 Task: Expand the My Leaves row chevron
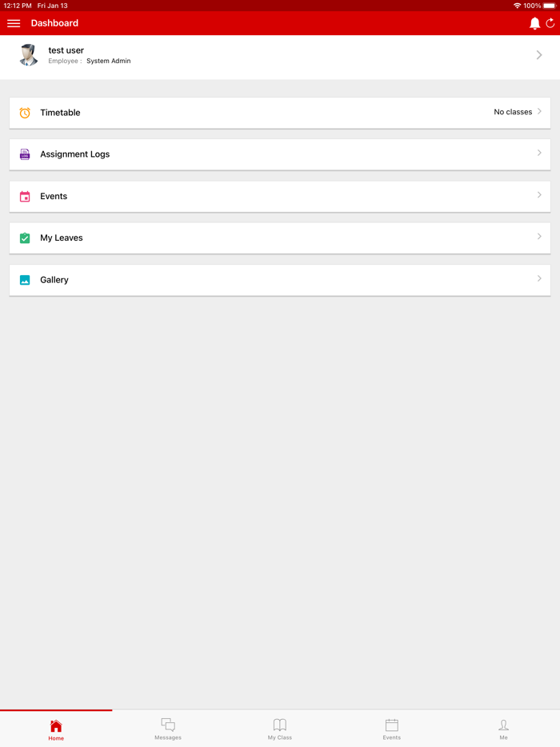pos(541,238)
